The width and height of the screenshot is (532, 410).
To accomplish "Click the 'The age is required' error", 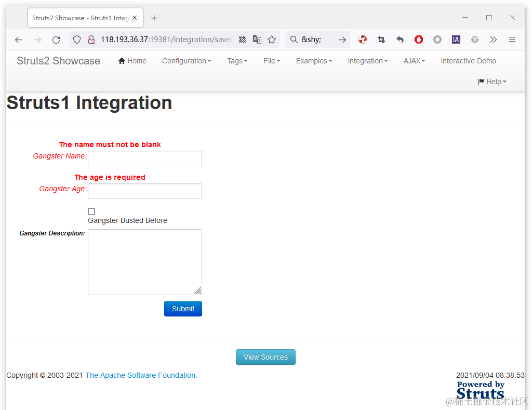I will pos(110,177).
